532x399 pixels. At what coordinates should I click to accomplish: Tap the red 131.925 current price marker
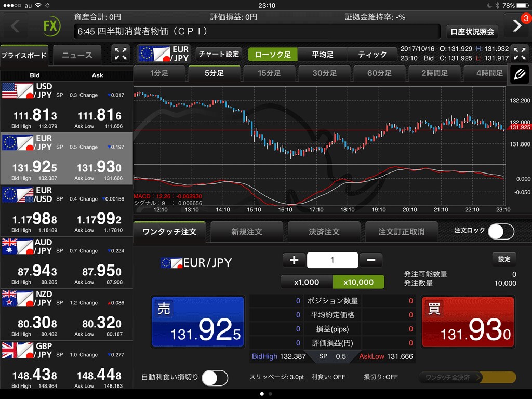tap(519, 127)
